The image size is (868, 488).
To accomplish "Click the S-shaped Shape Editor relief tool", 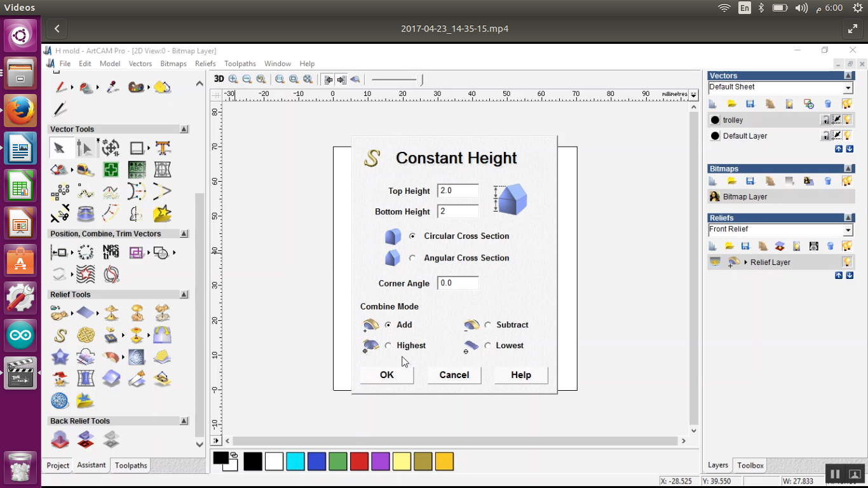I will pos(60,335).
